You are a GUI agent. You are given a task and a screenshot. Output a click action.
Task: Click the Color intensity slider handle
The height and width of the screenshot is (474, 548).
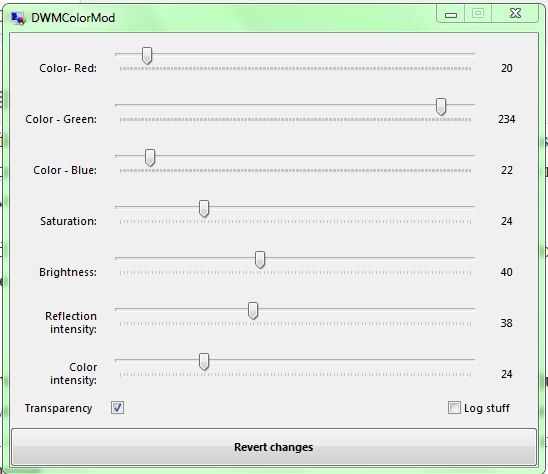coord(204,362)
